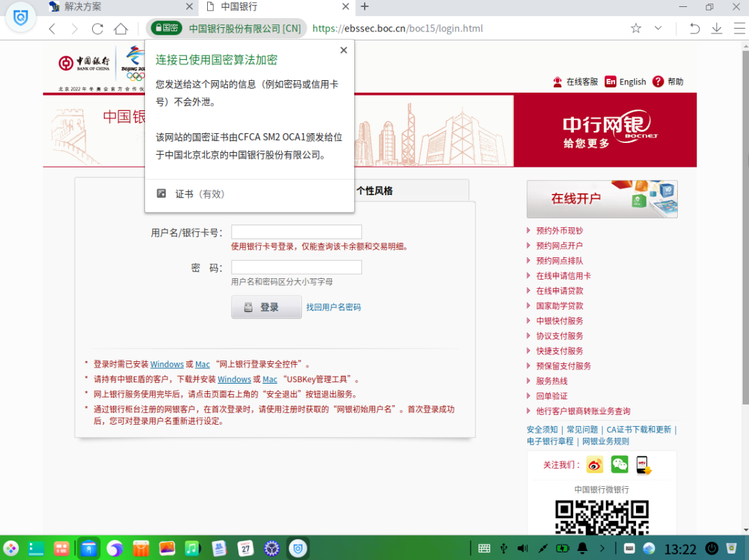
Task: Open 快捷支付服务 link
Action: [x=559, y=351]
